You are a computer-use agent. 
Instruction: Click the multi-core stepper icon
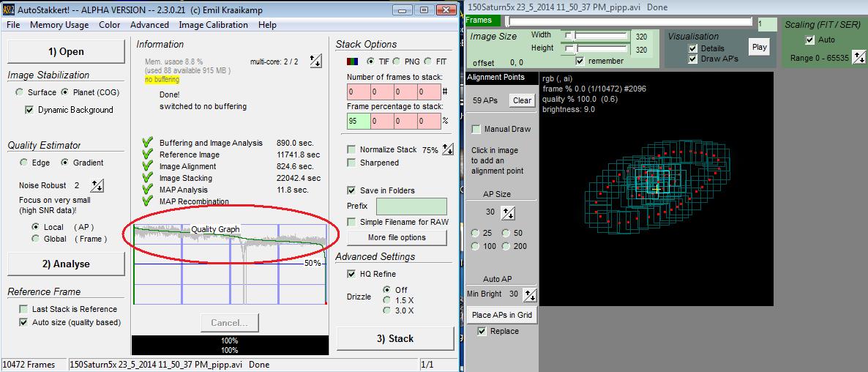[315, 61]
